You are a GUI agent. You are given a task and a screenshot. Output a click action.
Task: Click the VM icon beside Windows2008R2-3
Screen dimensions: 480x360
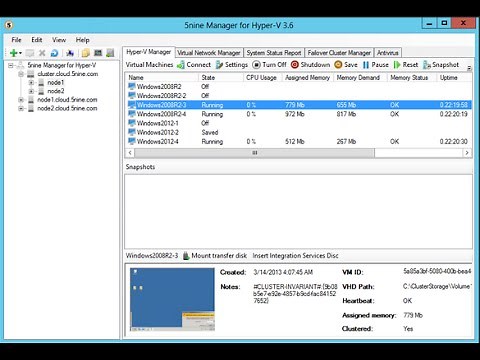(x=132, y=105)
